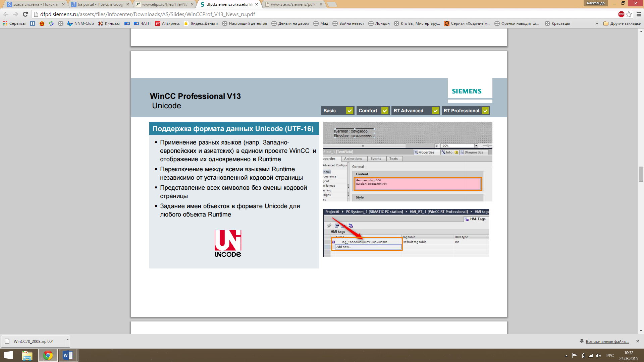Open the Chrome hamburger menu icon
Screen dimensions: 644x362
pyautogui.click(x=639, y=14)
